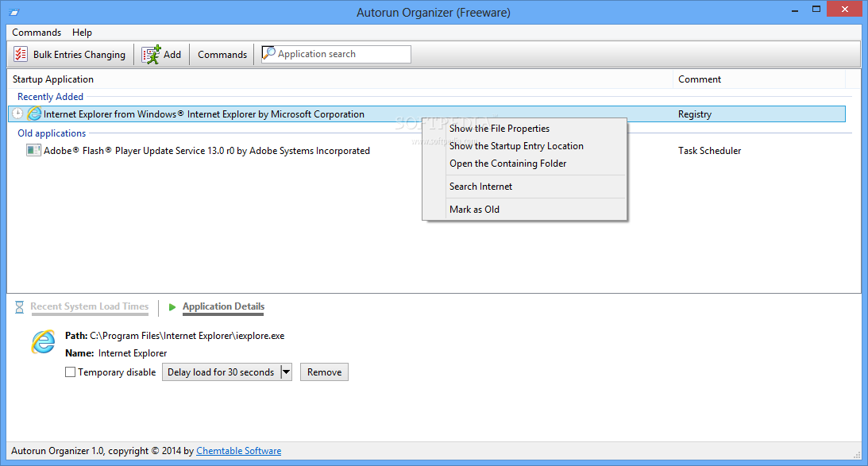Click the Bulk Entries Changing checklist icon

click(x=21, y=54)
